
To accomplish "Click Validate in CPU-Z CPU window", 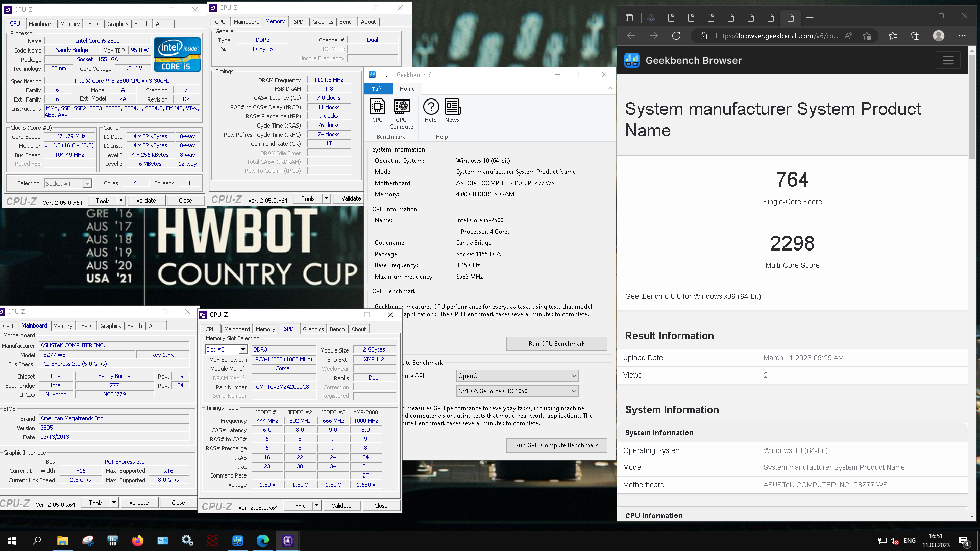I will click(146, 201).
